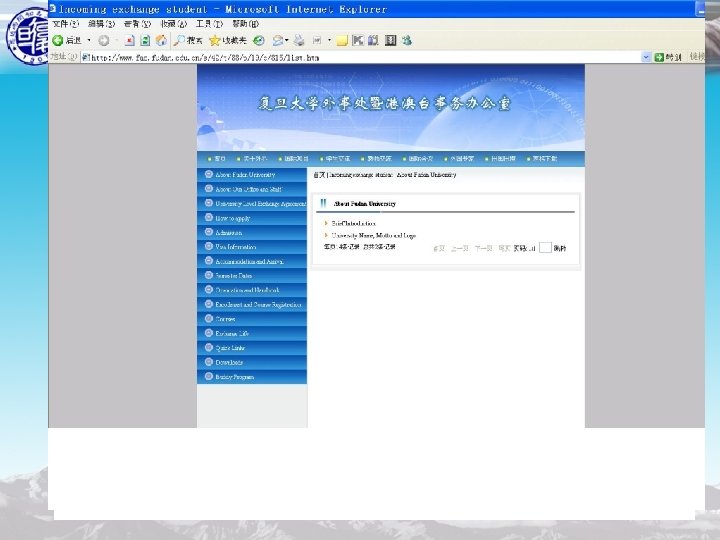
Task: Click the Edit page toolbar icon
Action: pyautogui.click(x=316, y=41)
